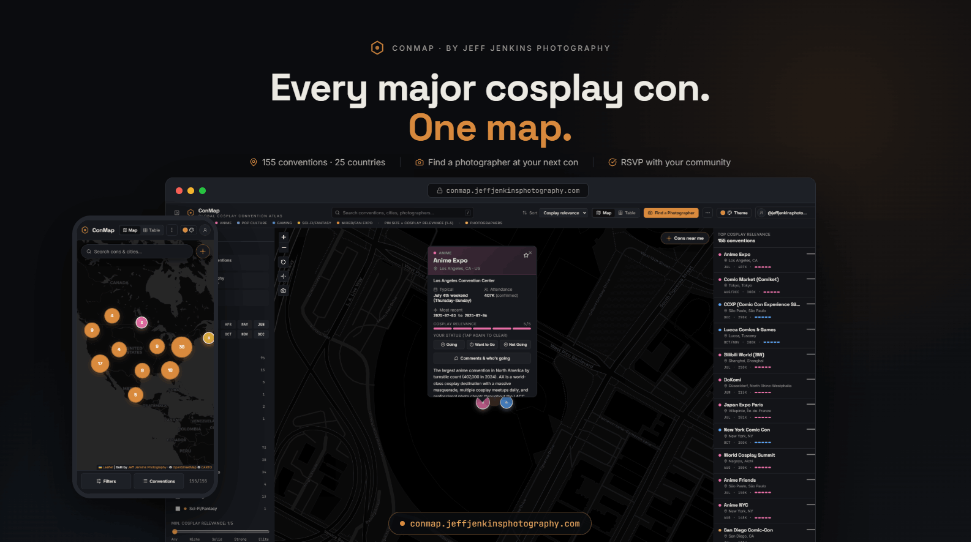Click the user avatar icon beside @jeffjenkinsphoto

click(761, 213)
